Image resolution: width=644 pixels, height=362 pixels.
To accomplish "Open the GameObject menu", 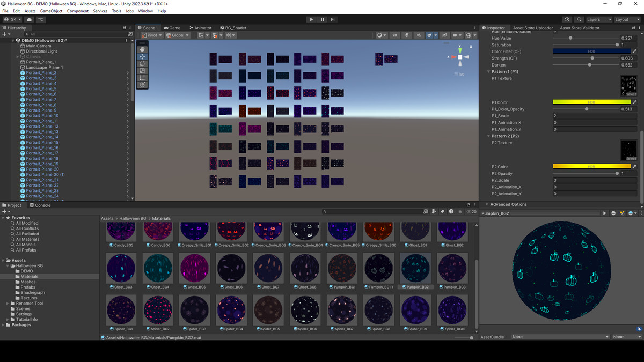I will point(51,11).
